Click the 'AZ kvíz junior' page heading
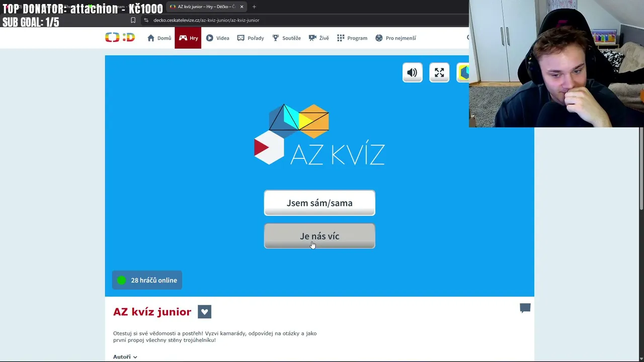This screenshot has height=362, width=644. point(152,312)
